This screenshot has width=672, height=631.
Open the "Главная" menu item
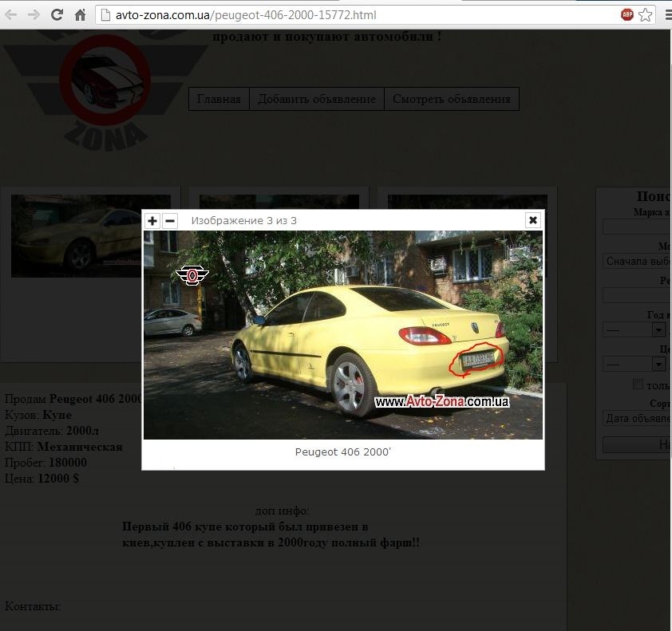tap(219, 99)
